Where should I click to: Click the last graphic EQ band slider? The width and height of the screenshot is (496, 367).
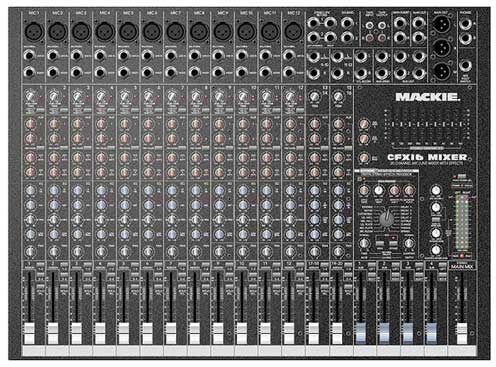[x=461, y=125]
